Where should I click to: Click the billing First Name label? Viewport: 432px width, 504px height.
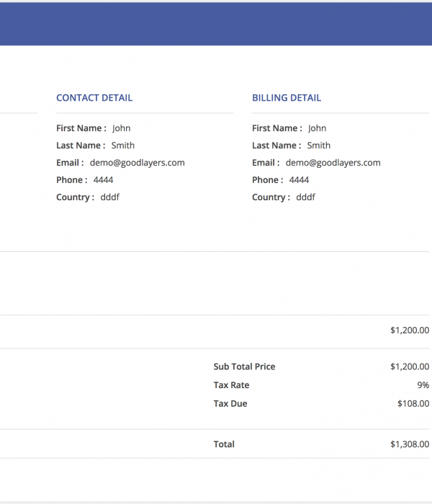click(x=277, y=128)
